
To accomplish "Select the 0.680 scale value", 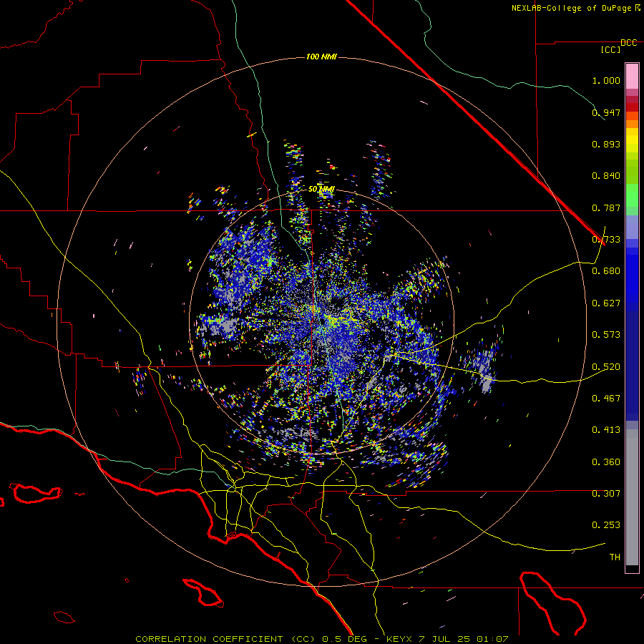I will coord(606,271).
